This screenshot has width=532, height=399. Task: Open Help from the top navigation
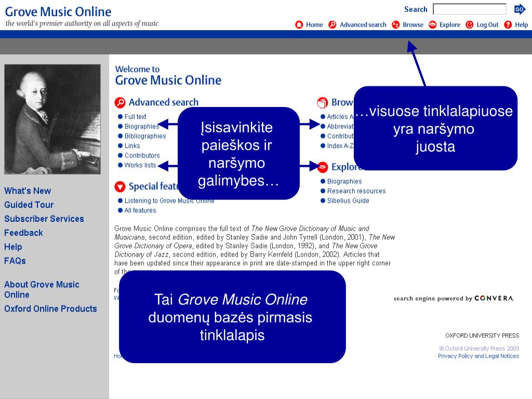[x=522, y=25]
